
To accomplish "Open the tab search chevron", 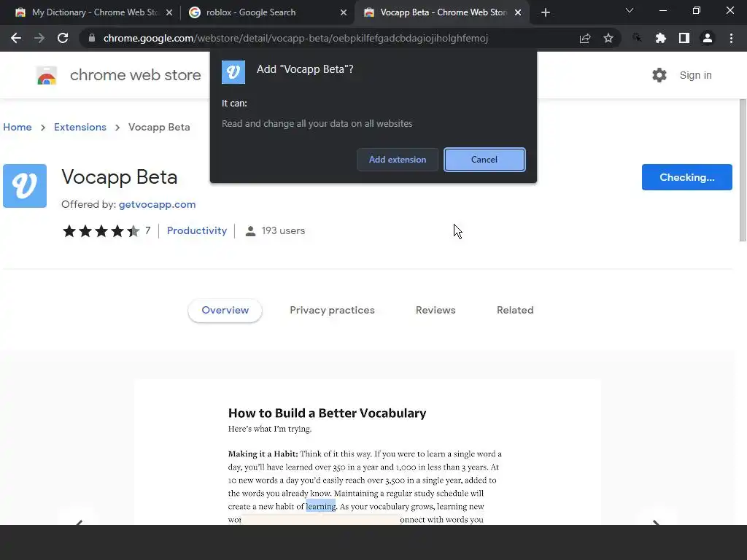I will (x=630, y=10).
